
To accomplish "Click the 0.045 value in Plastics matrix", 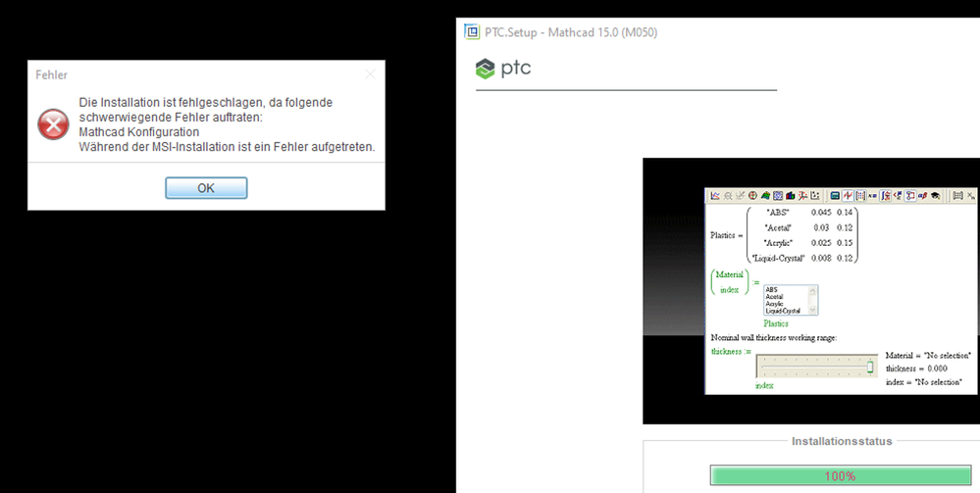I will coord(821,213).
